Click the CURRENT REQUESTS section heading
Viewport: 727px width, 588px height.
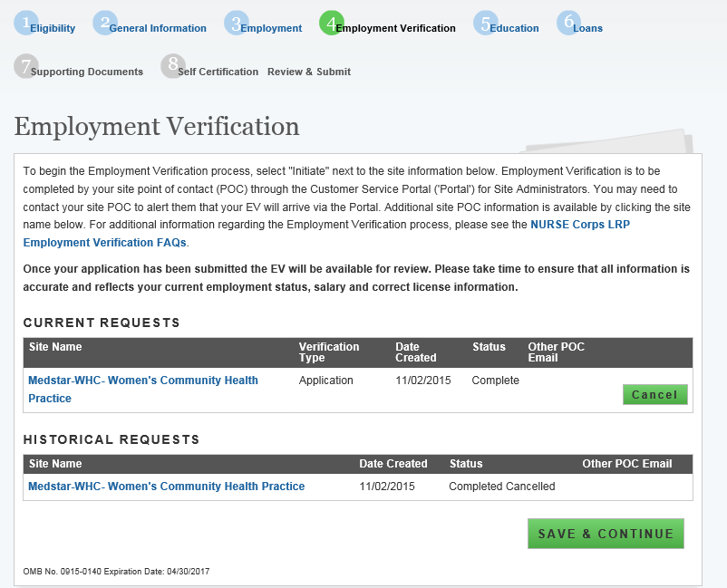pos(102,323)
